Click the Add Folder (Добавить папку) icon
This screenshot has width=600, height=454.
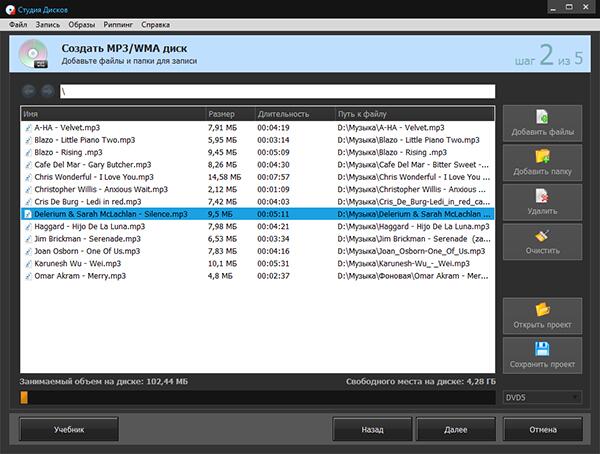click(542, 157)
